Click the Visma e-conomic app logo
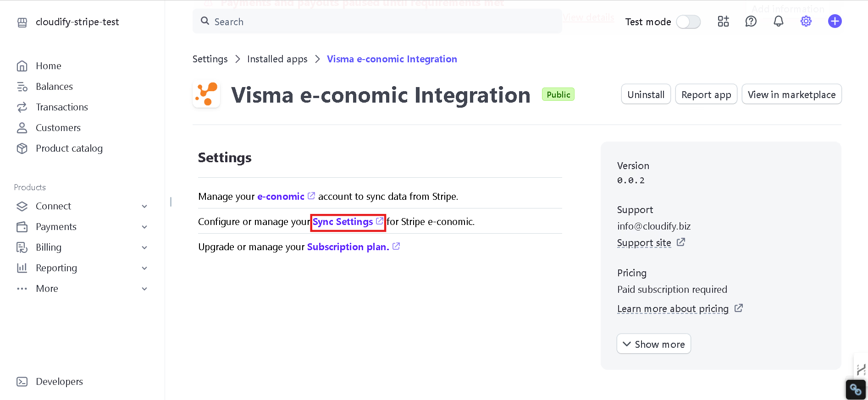 206,94
